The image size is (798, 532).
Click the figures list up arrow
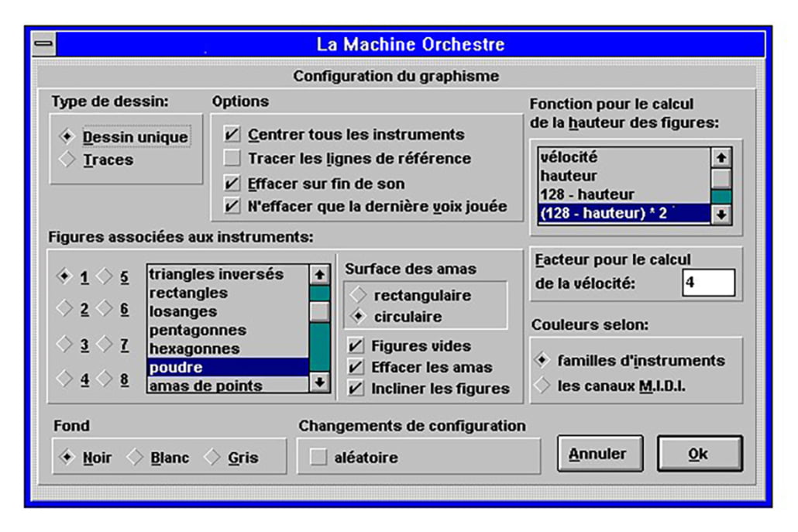tap(319, 275)
